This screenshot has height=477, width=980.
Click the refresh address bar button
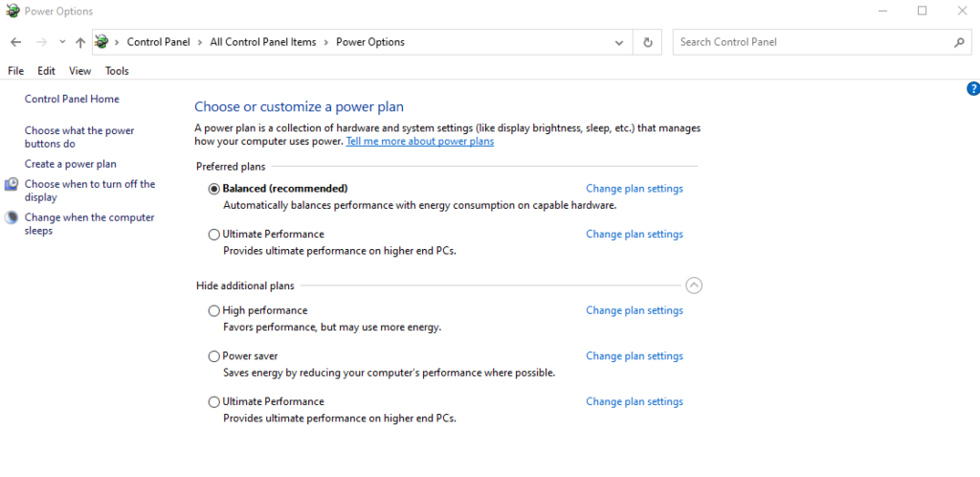(648, 42)
